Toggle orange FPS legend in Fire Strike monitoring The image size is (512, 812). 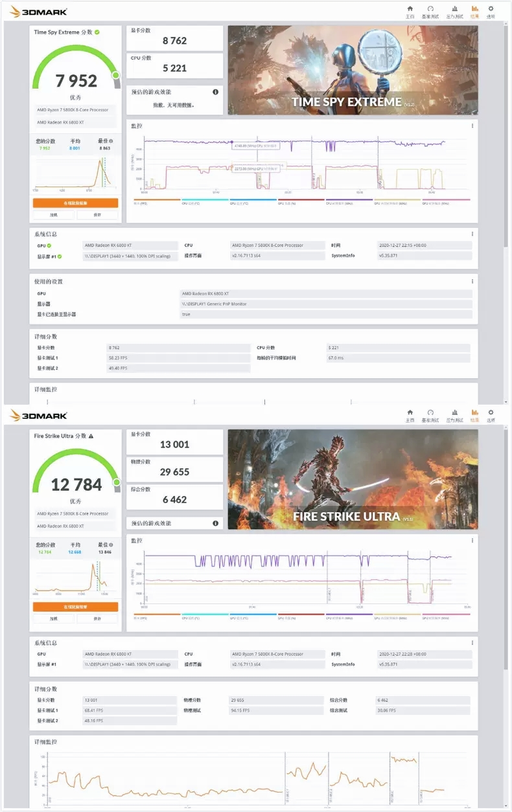tap(157, 616)
